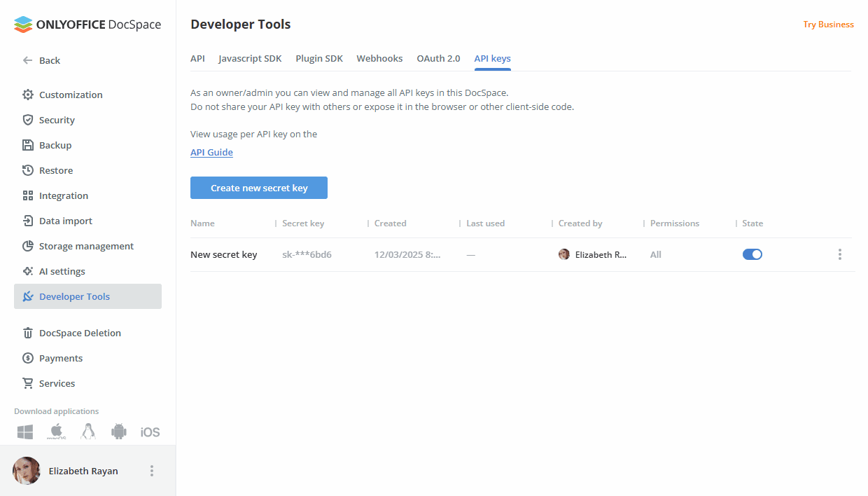Open the Customization settings section
Viewport: 868px width, 496px height.
tap(70, 95)
